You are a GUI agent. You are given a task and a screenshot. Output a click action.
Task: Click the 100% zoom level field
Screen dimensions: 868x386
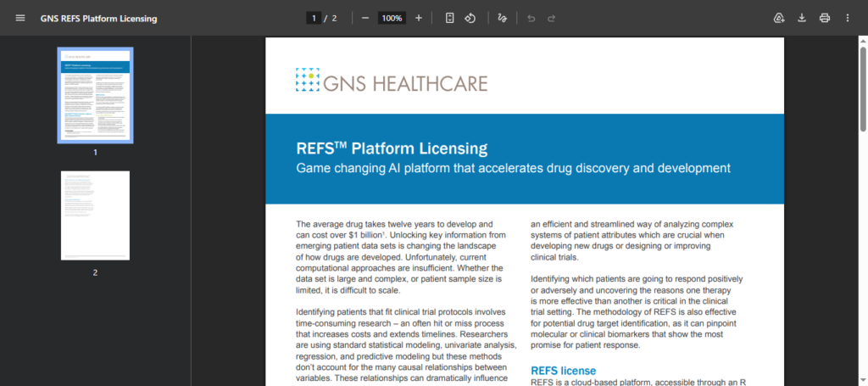(392, 19)
